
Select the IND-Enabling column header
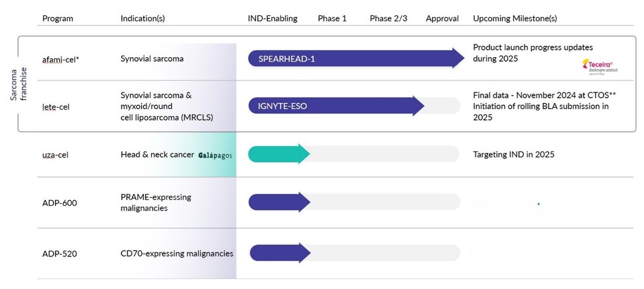tap(273, 19)
